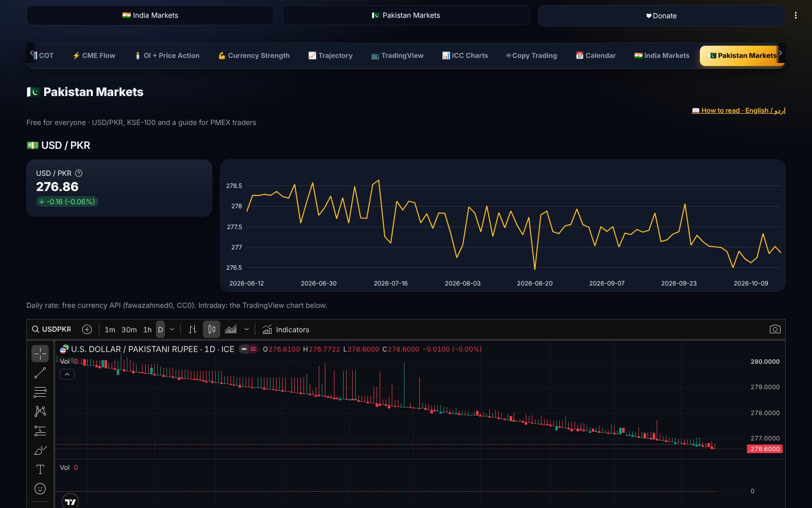Image resolution: width=812 pixels, height=508 pixels.
Task: Set chart interval to 30m
Action: [x=129, y=330]
